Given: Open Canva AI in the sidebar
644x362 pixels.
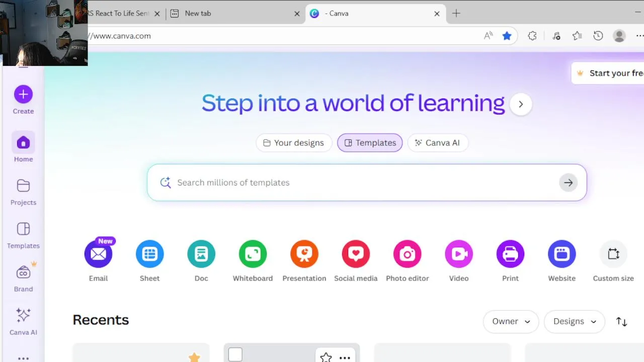Looking at the screenshot, I should [23, 322].
